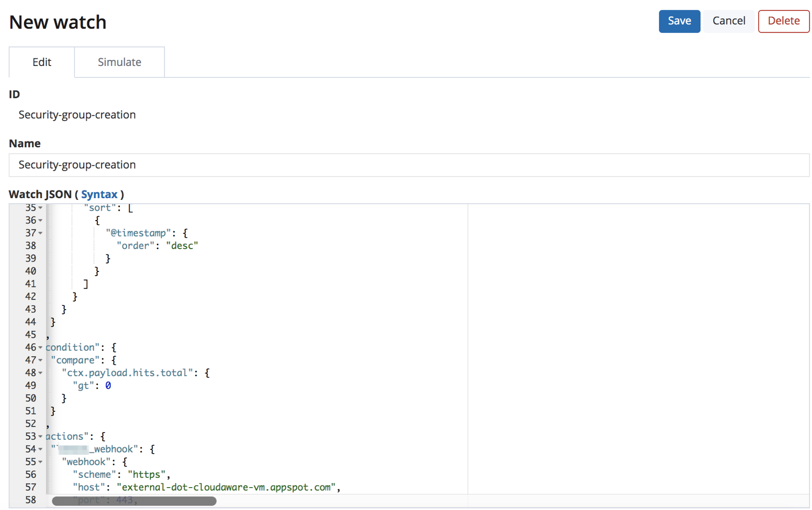The image size is (812, 510).
Task: Click the horizontal scrollbar in JSON editor
Action: tap(134, 501)
